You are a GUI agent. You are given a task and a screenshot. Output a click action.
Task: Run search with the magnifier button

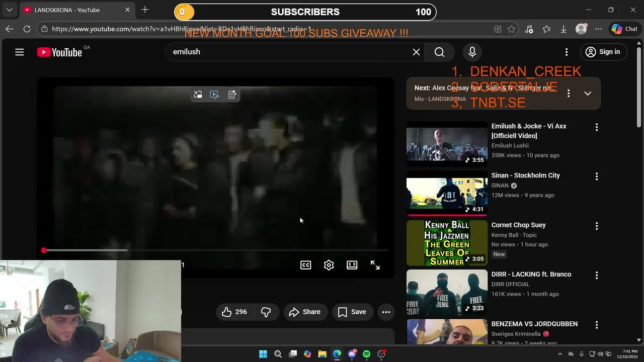coord(439,52)
